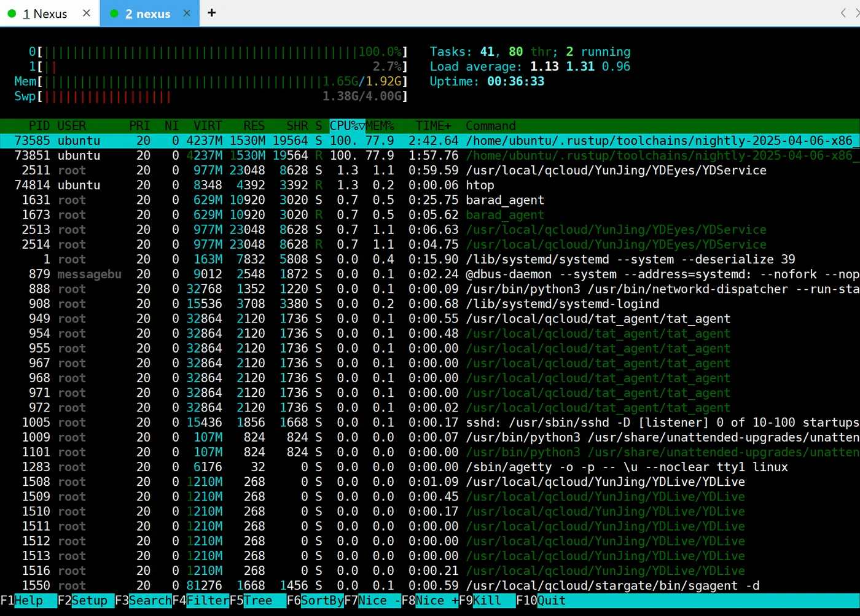The width and height of the screenshot is (860, 616).
Task: Sort by CPU% column header
Action: pos(347,126)
